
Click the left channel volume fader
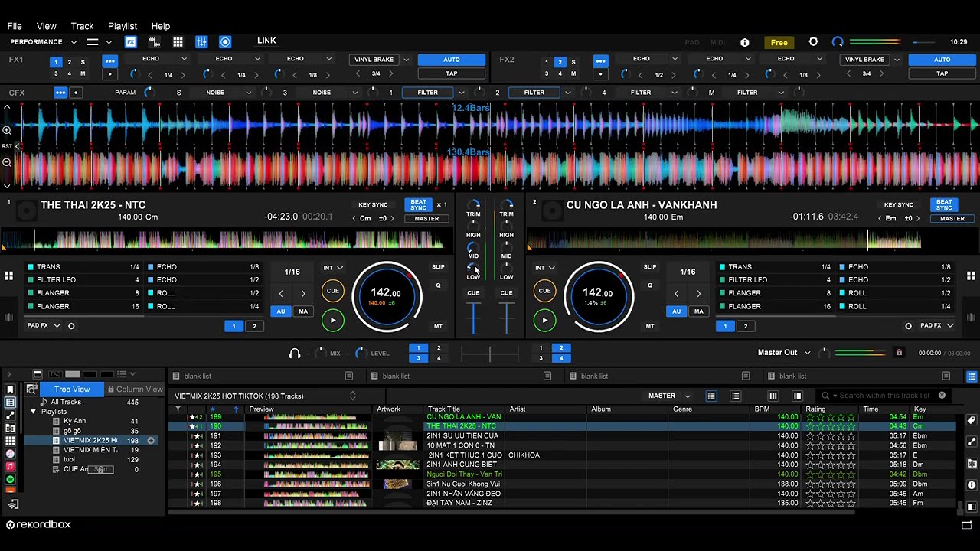tap(473, 318)
